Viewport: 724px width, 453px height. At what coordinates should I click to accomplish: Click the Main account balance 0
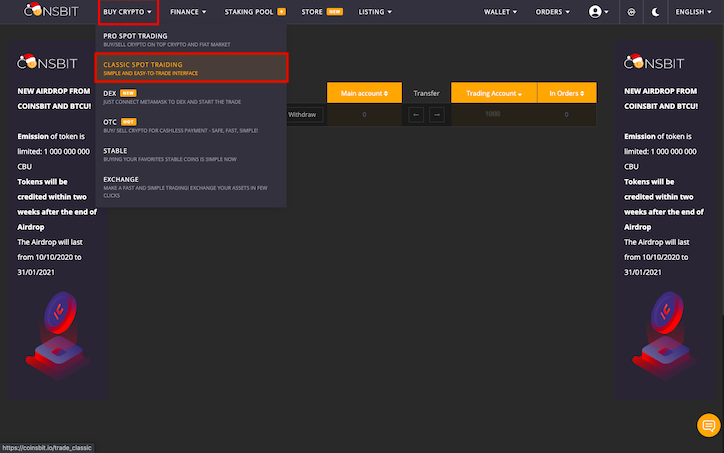[364, 115]
